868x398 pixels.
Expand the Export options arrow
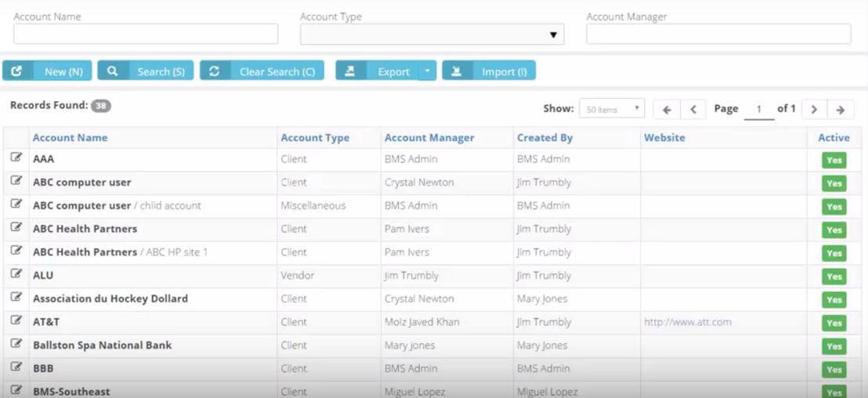pyautogui.click(x=427, y=71)
